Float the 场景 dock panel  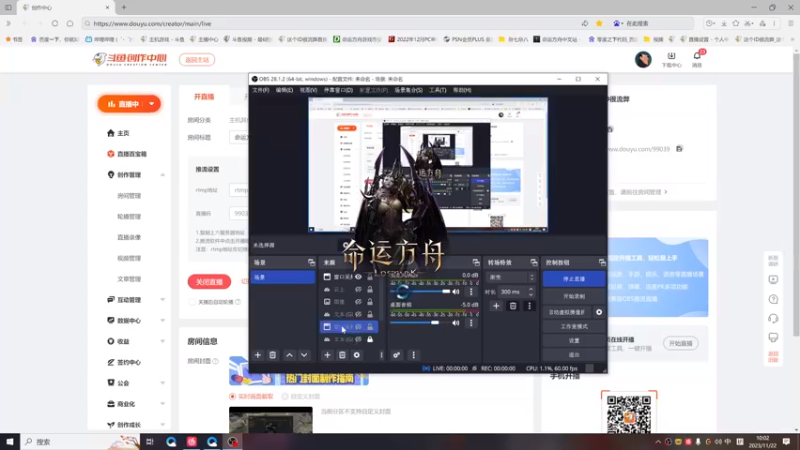311,262
